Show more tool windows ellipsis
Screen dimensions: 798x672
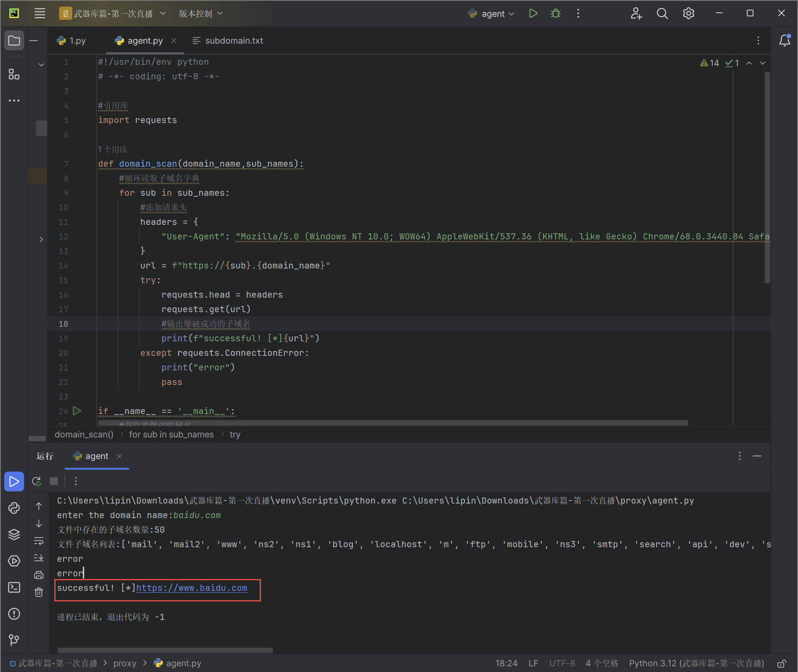point(14,101)
